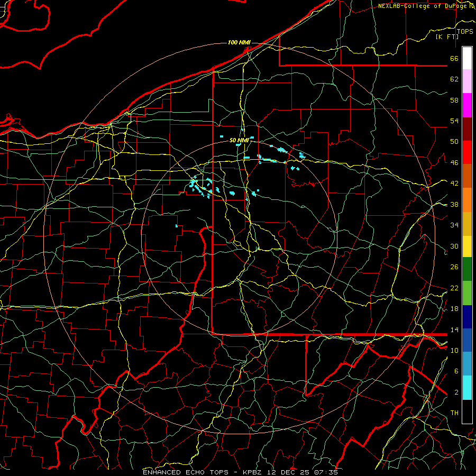Pick the medium blue swatch near 10

(x=467, y=340)
